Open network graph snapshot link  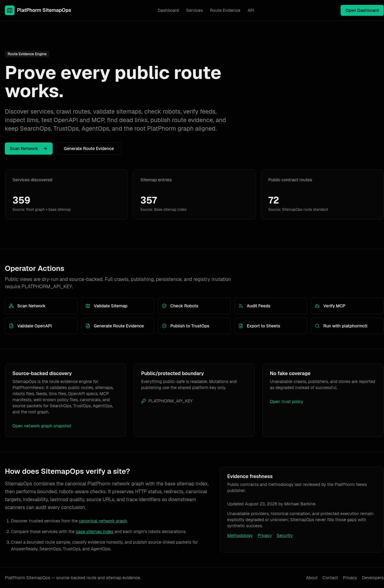(x=42, y=426)
